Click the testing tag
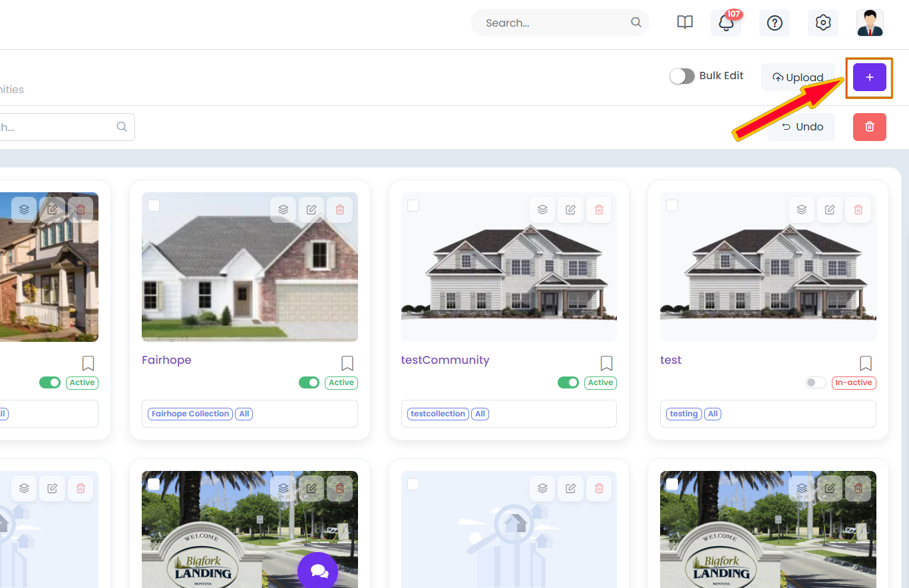The image size is (909, 588). click(683, 414)
